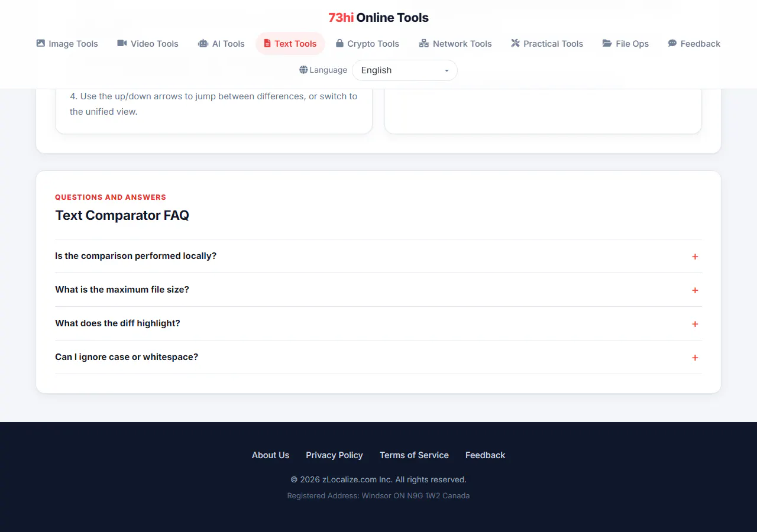Expand 'What does the diff highlight?' question
Screen dimensions: 757x532
[378, 323]
